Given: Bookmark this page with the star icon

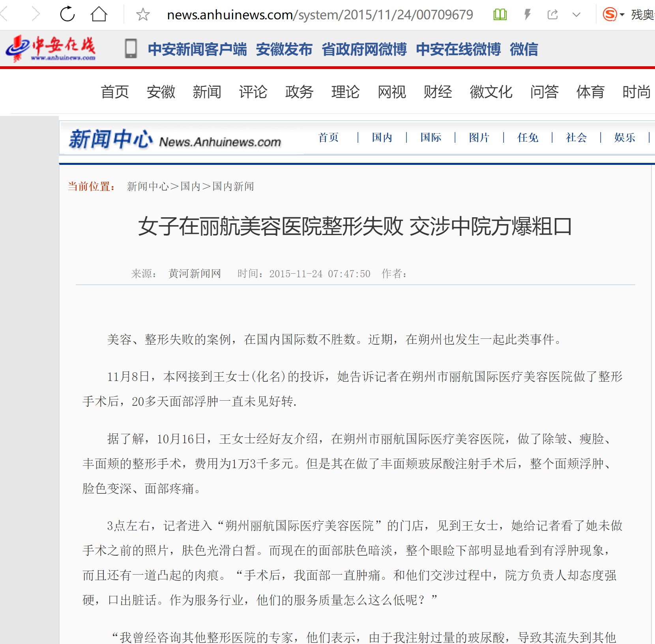Looking at the screenshot, I should pyautogui.click(x=143, y=15).
